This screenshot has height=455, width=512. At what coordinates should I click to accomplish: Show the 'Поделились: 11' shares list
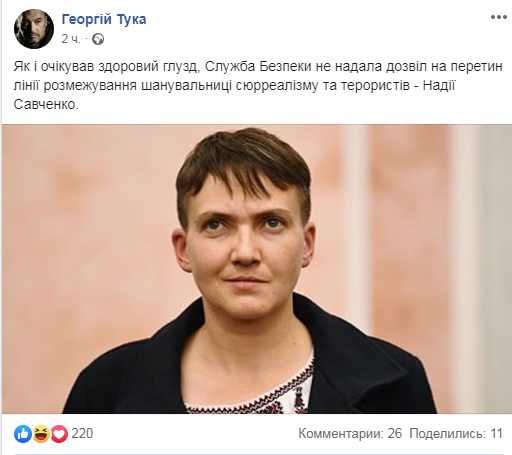click(456, 434)
